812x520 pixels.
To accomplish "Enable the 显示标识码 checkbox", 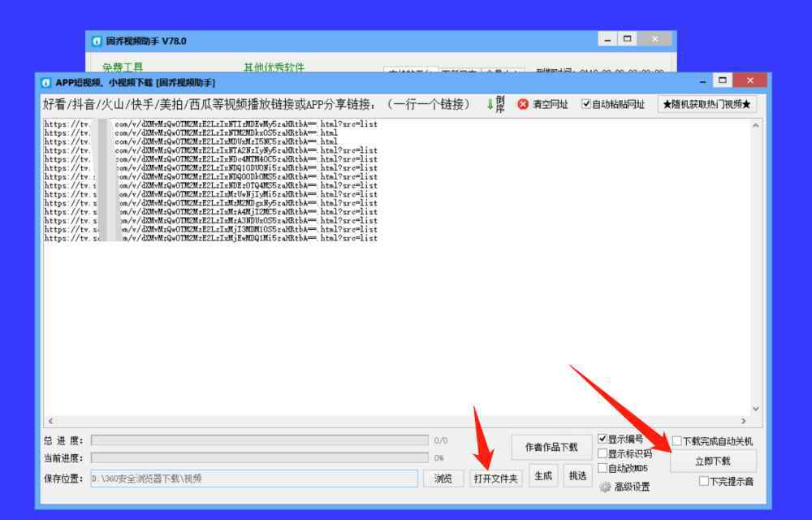I will coord(603,453).
